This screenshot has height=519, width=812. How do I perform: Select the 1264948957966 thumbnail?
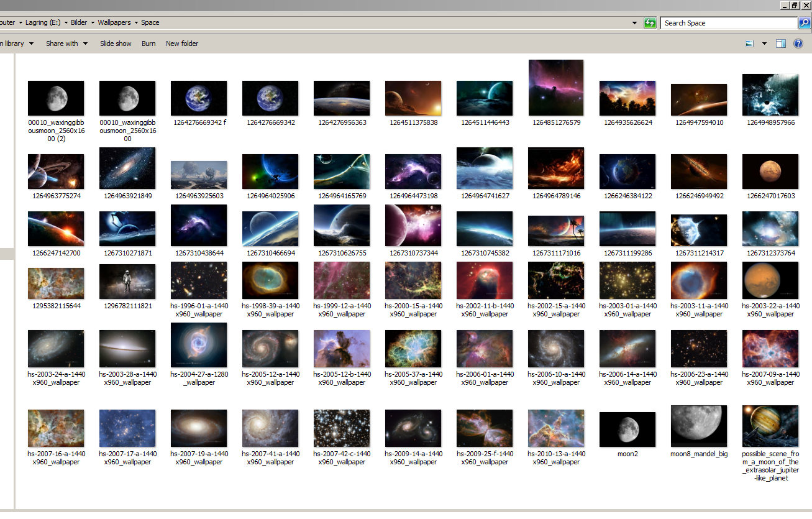tap(770, 95)
